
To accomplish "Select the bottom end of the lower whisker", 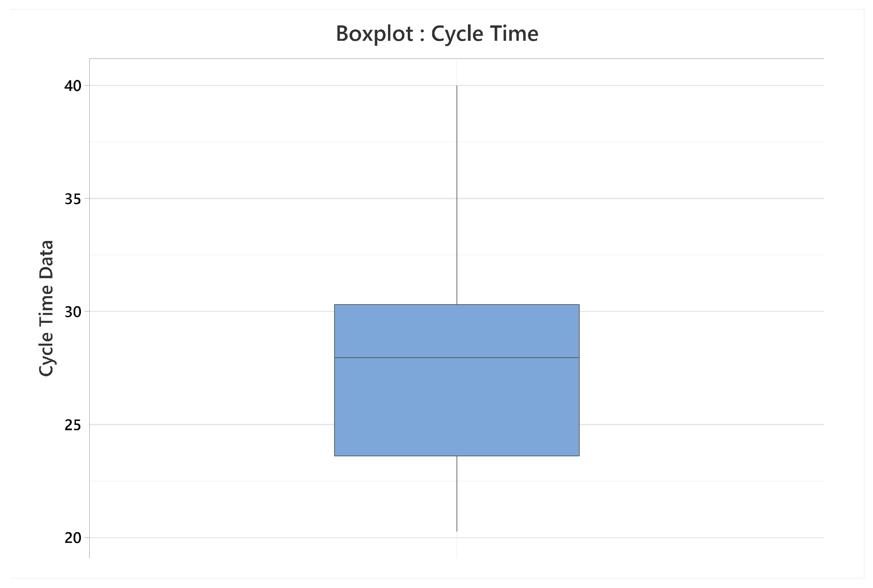I will coord(457,531).
